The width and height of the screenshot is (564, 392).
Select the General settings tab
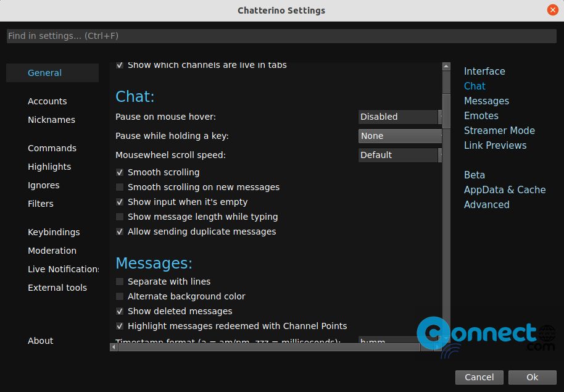52,73
